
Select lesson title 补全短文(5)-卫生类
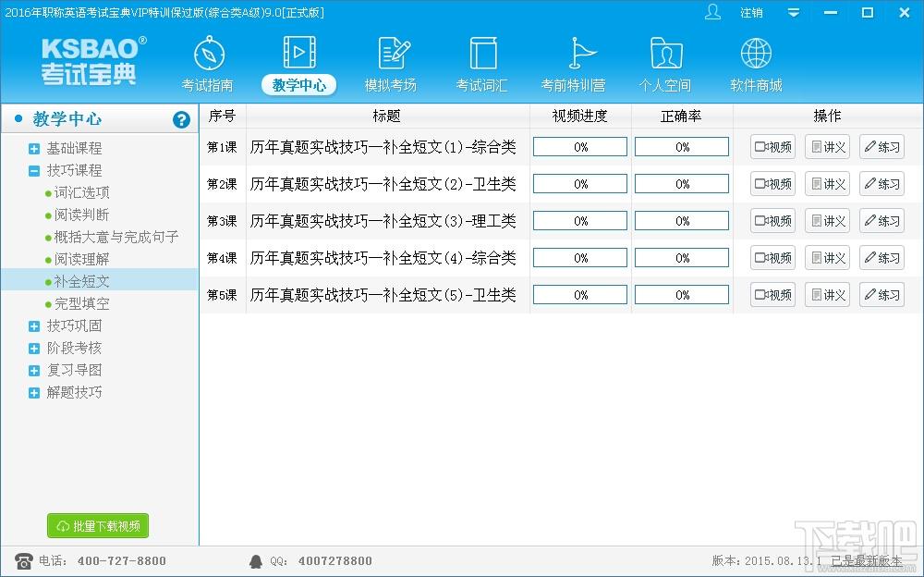point(383,294)
